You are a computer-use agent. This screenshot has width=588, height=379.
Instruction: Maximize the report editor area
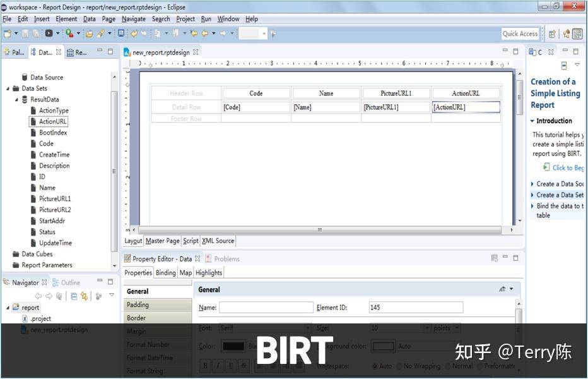point(515,51)
